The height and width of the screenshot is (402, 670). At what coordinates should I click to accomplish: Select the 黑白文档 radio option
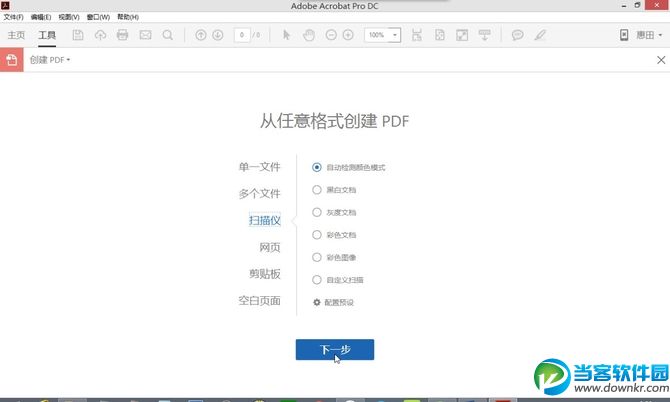[x=317, y=190]
